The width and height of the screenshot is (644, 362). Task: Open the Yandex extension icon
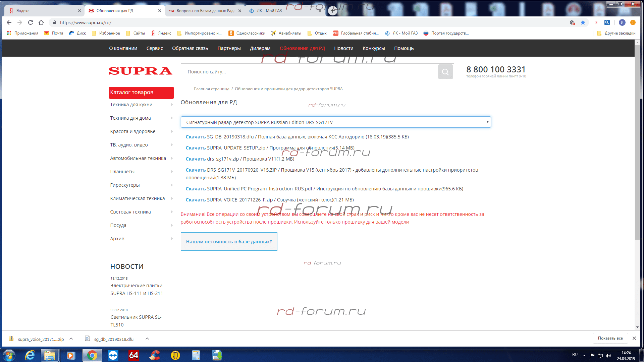(x=596, y=22)
